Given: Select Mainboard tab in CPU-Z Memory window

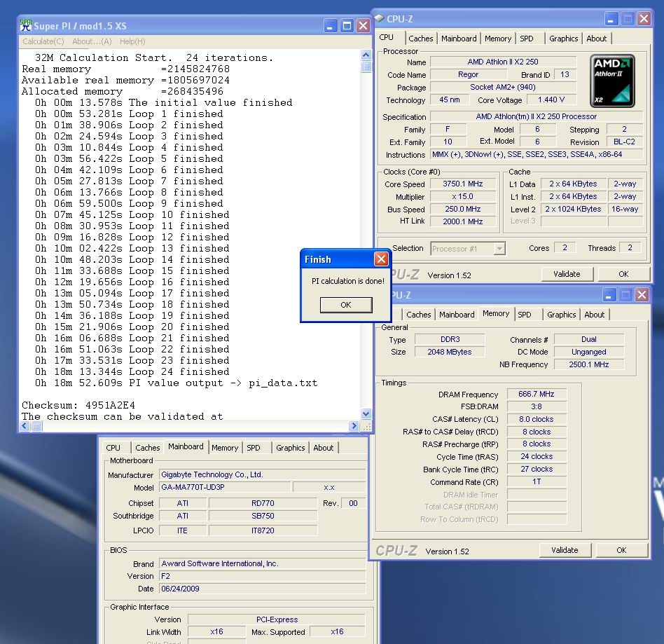Looking at the screenshot, I should 457,315.
